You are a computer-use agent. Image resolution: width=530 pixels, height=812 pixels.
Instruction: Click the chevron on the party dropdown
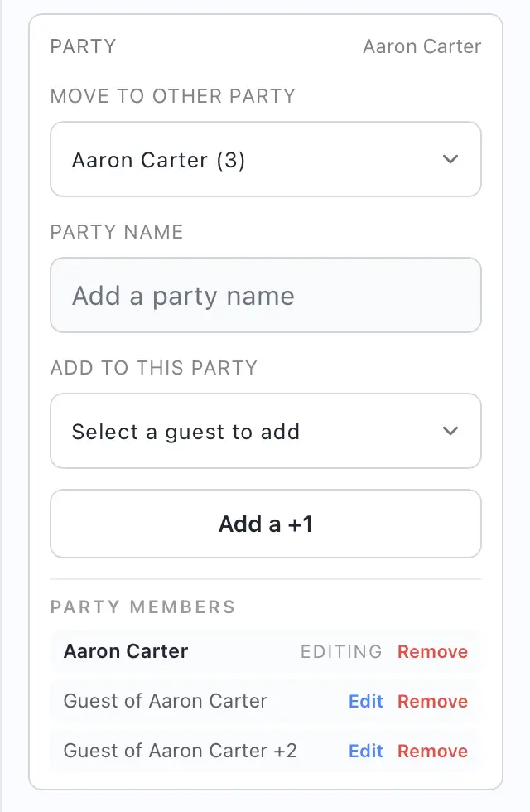450,159
